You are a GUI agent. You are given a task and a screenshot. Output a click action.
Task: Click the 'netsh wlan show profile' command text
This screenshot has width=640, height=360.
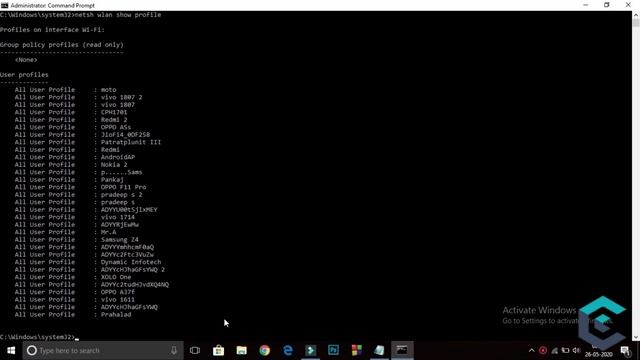coord(118,15)
